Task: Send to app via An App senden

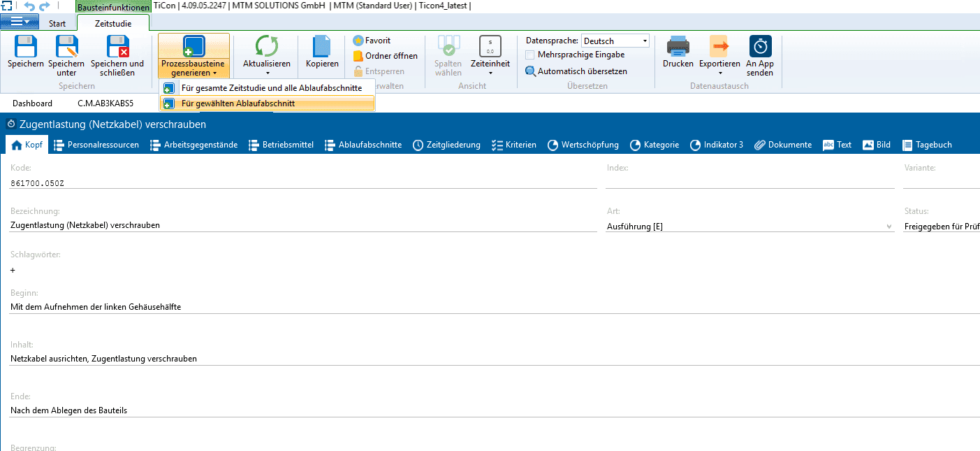Action: click(760, 48)
